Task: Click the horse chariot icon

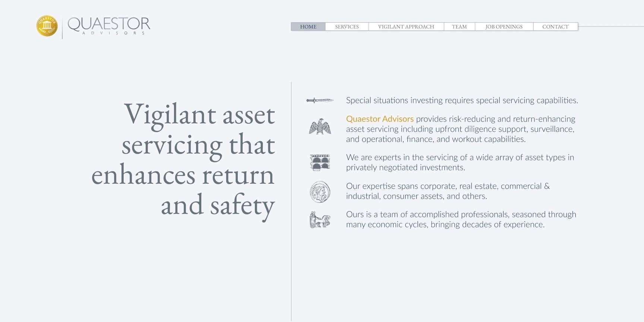Action: [x=320, y=220]
